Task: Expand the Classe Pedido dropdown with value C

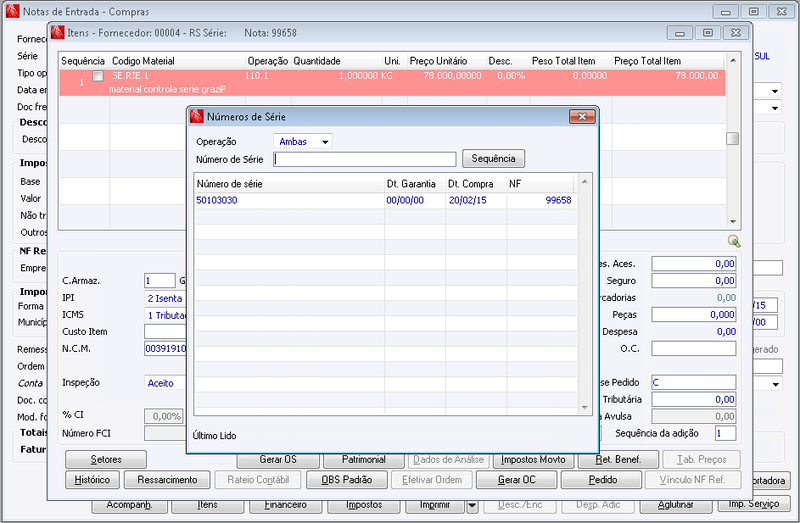Action: click(693, 382)
